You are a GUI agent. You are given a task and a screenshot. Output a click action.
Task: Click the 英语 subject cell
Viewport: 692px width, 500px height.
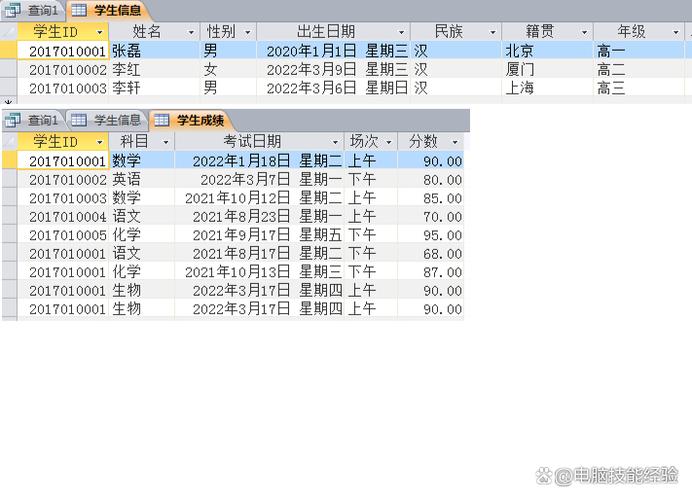[142, 180]
